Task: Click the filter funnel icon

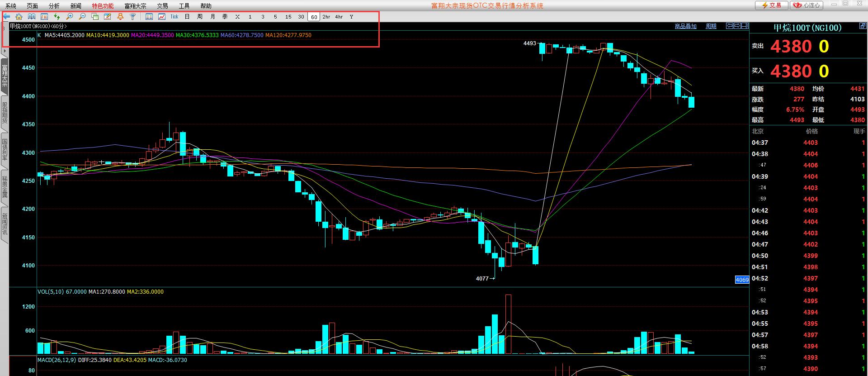Action: [x=133, y=17]
